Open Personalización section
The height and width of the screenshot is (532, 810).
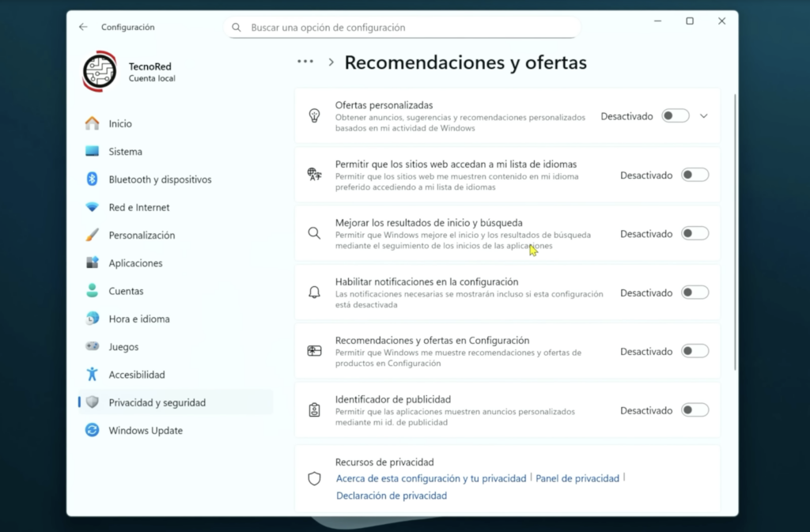coord(176,235)
